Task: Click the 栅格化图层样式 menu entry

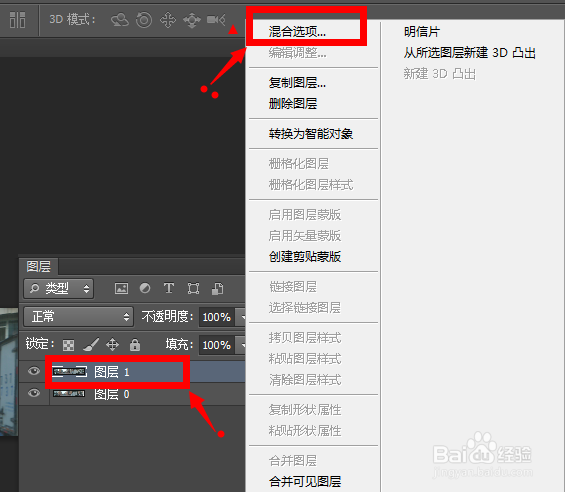Action: [311, 185]
